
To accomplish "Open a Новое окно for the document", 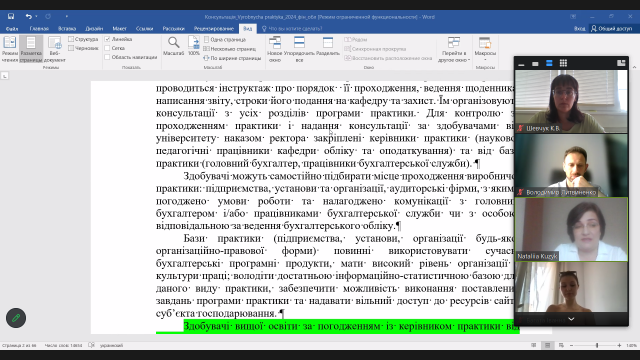I will coord(275,49).
